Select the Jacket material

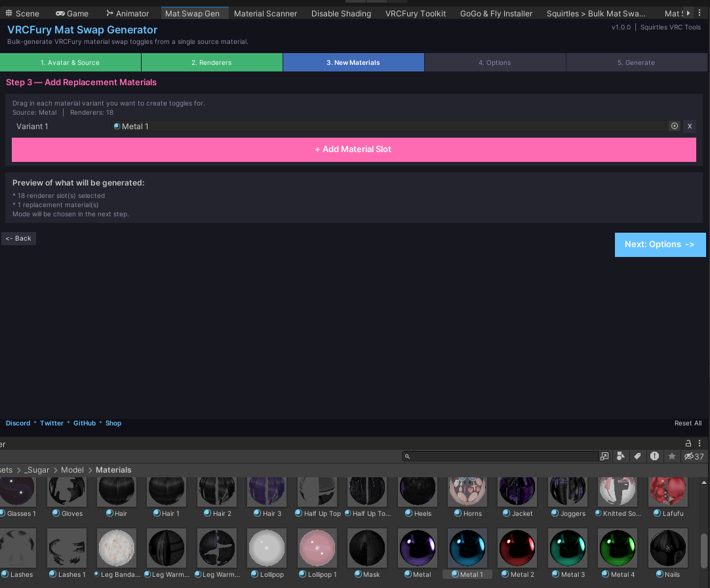517,497
